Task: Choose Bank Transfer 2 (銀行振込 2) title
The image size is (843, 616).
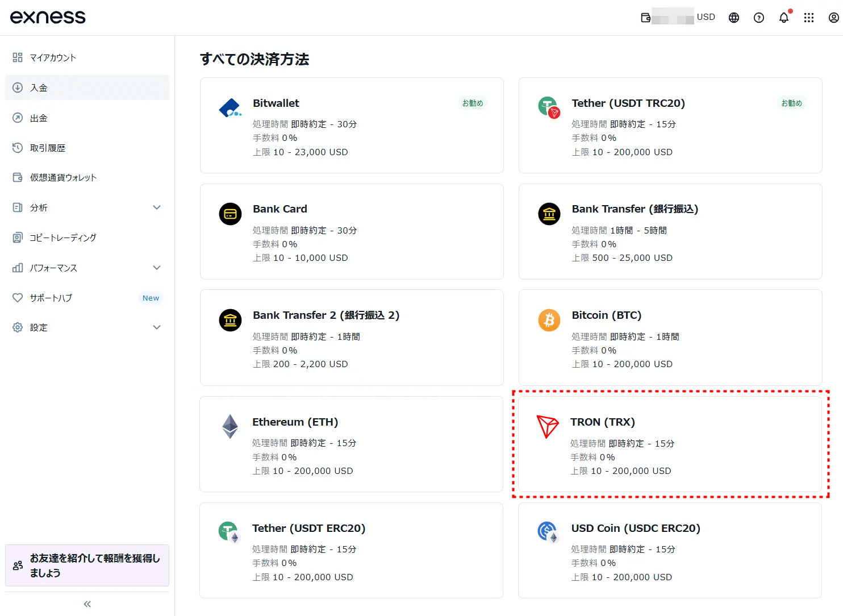Action: click(x=326, y=315)
